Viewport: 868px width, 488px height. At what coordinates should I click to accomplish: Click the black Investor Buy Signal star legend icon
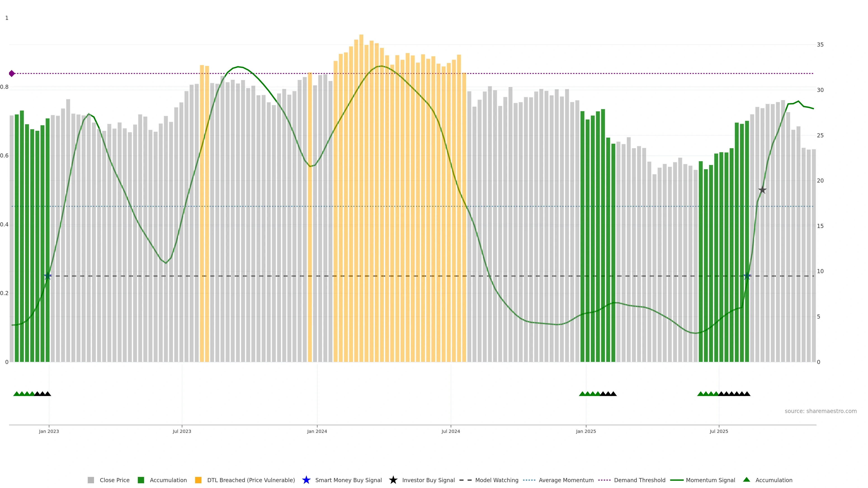coord(393,480)
